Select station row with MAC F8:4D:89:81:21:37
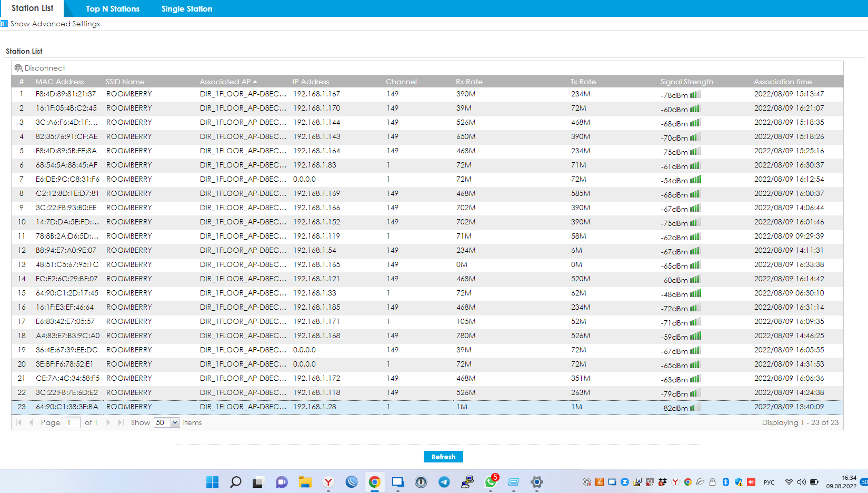 [427, 94]
